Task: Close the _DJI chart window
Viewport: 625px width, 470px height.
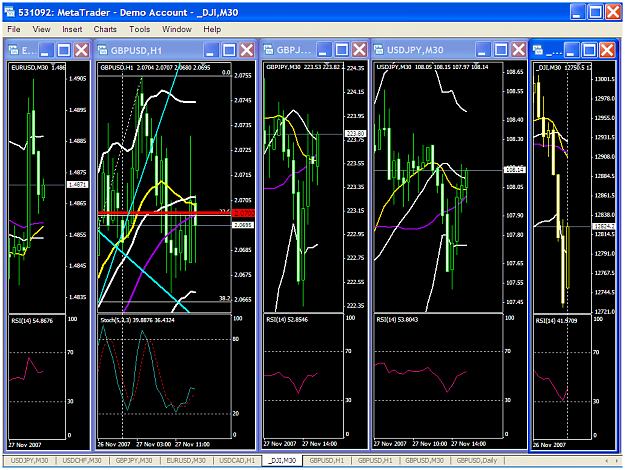Action: pyautogui.click(x=607, y=50)
